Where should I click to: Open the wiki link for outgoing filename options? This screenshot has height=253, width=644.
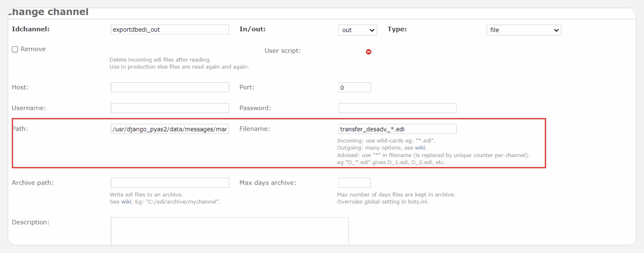click(420, 148)
